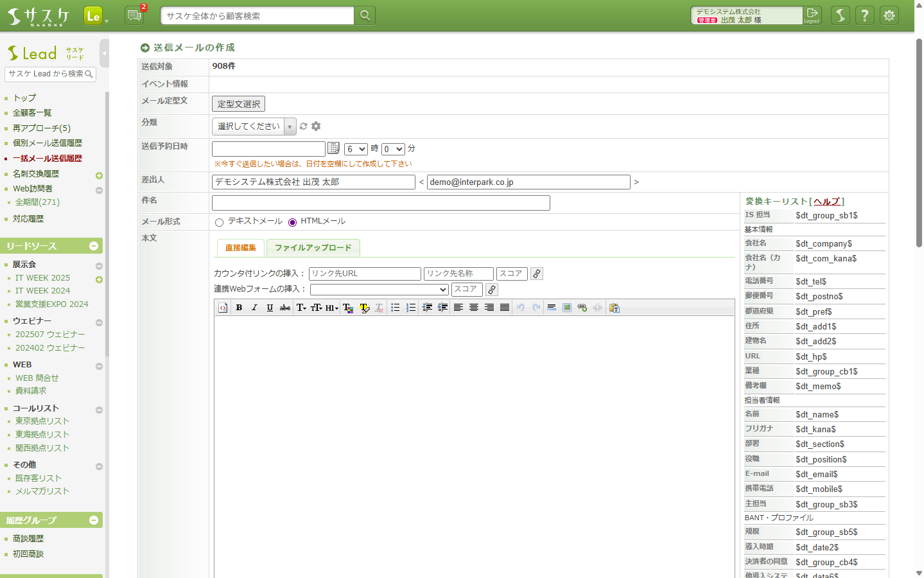
Task: Select the テキストメール radio button
Action: [220, 222]
